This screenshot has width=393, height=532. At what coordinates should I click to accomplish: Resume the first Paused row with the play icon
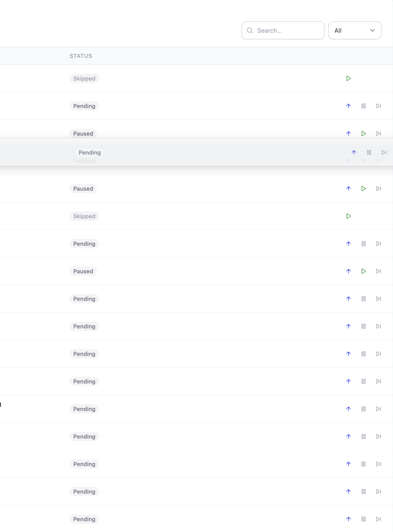(364, 133)
